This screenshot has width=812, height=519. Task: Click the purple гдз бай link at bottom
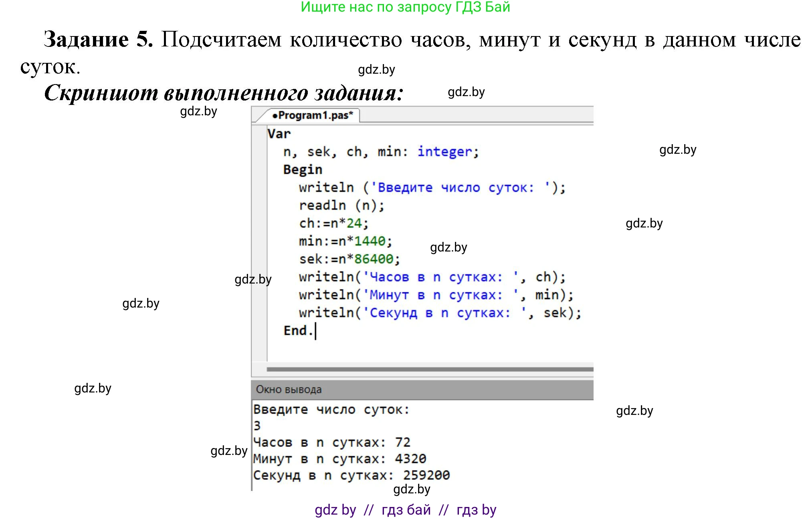coord(406,509)
